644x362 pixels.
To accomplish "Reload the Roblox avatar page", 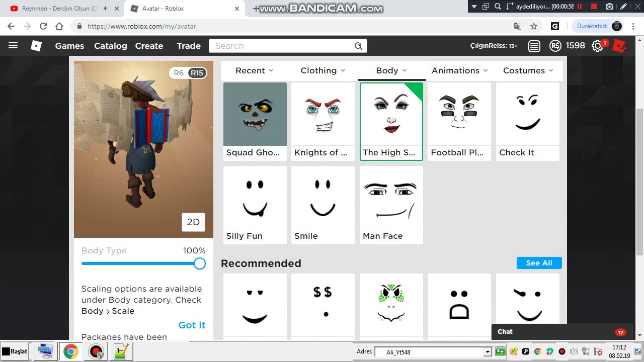I will [43, 26].
